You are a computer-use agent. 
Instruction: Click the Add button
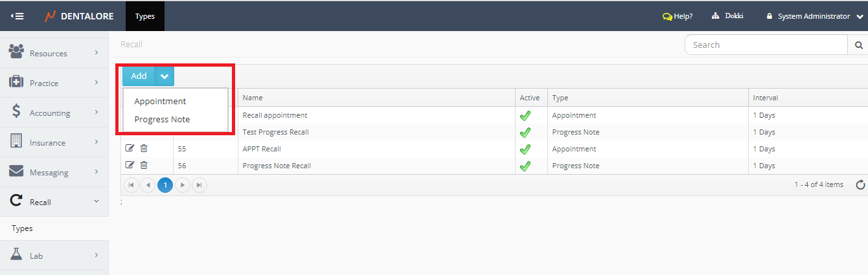139,76
